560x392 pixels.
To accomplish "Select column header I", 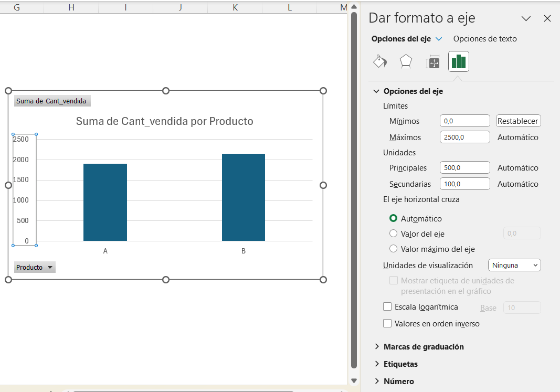I will (x=126, y=7).
